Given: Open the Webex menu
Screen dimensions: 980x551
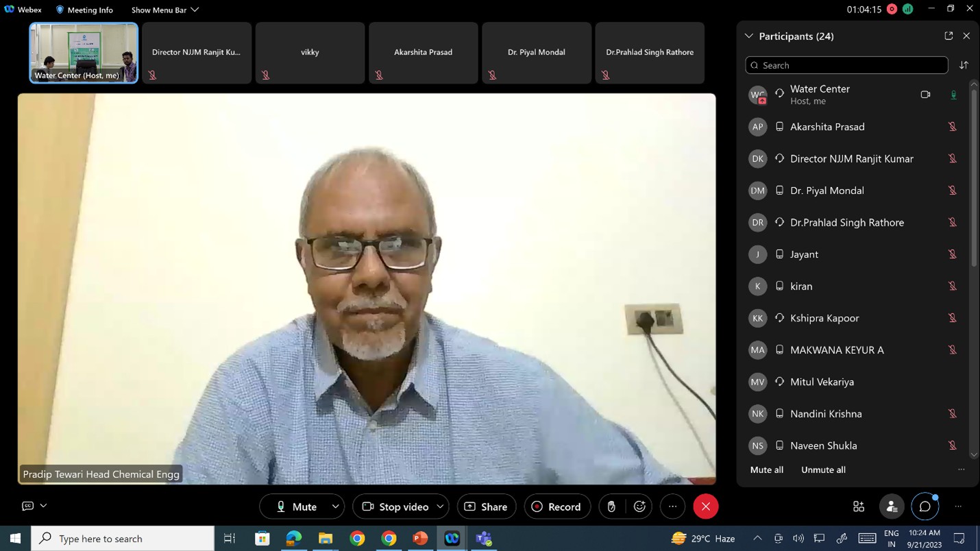Looking at the screenshot, I should (23, 10).
